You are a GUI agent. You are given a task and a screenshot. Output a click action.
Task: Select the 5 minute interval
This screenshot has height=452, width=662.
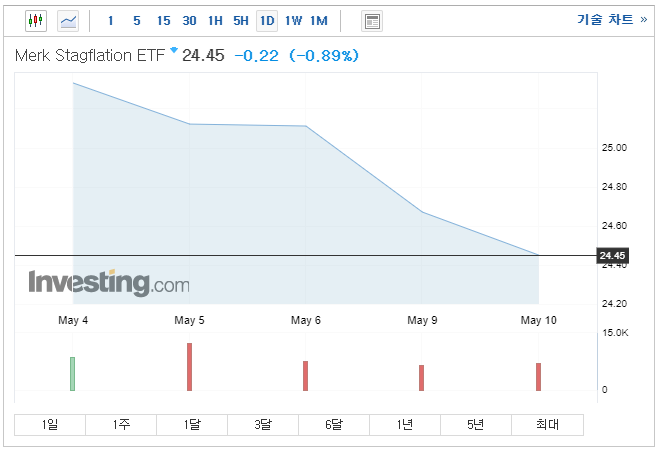[137, 21]
